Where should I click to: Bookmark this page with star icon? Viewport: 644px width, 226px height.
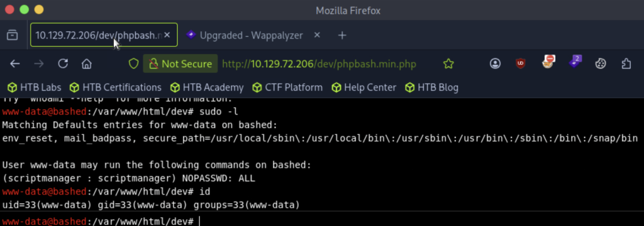click(448, 63)
